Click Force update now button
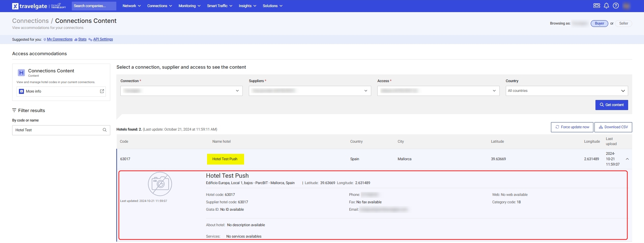 572,127
